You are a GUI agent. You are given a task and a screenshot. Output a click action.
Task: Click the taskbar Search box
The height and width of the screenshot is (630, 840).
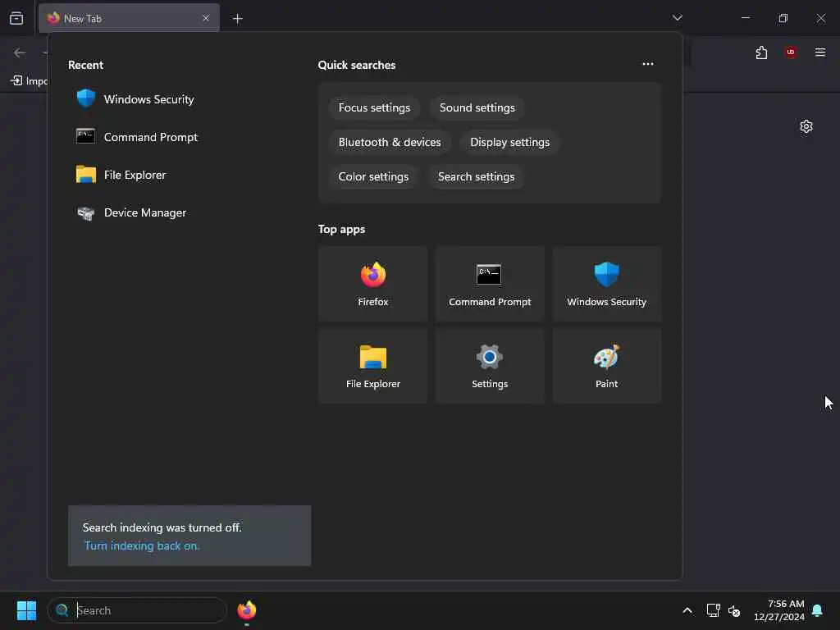click(x=137, y=610)
